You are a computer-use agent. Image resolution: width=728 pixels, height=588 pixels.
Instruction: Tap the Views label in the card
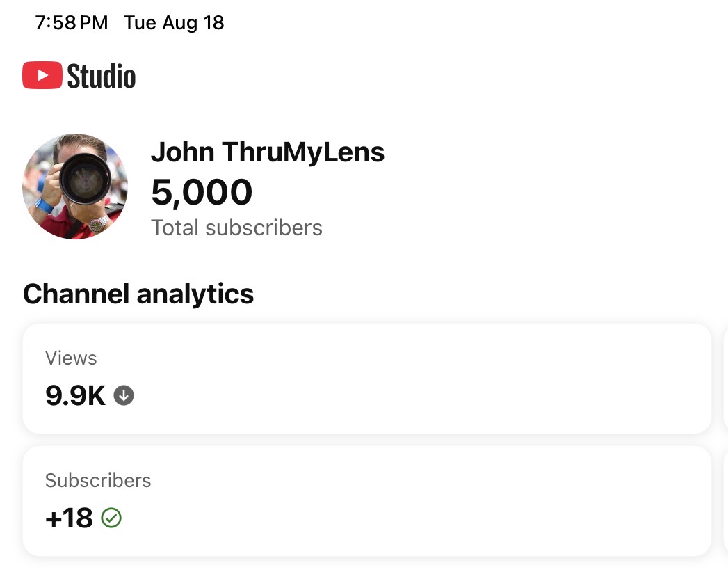[71, 358]
